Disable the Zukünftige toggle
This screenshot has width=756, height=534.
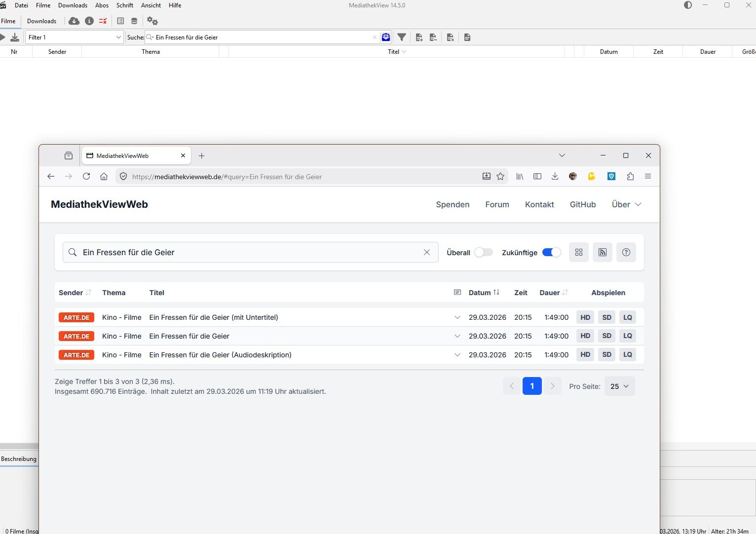[551, 252]
